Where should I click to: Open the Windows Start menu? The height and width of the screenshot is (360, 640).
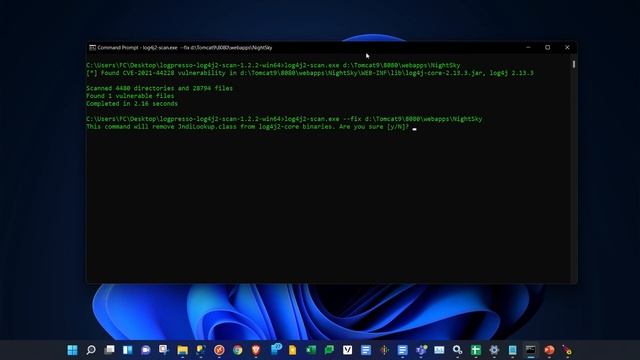pos(72,350)
